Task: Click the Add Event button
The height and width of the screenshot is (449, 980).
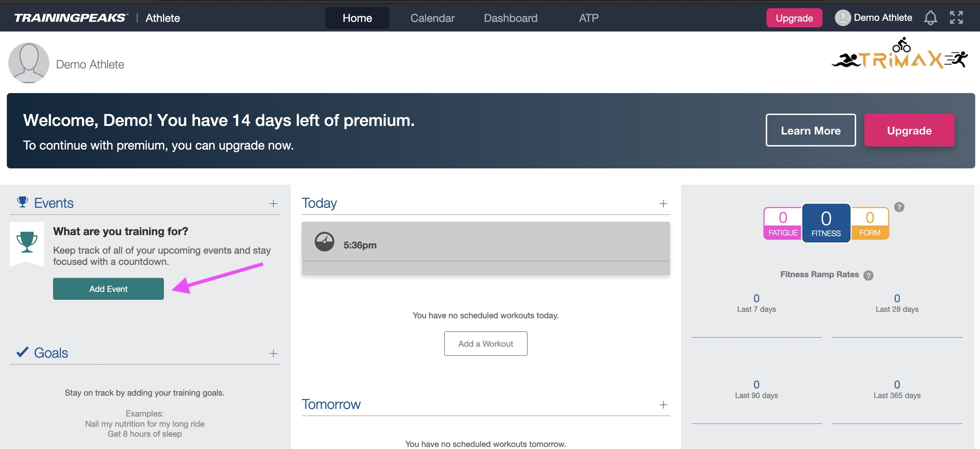Action: coord(108,289)
